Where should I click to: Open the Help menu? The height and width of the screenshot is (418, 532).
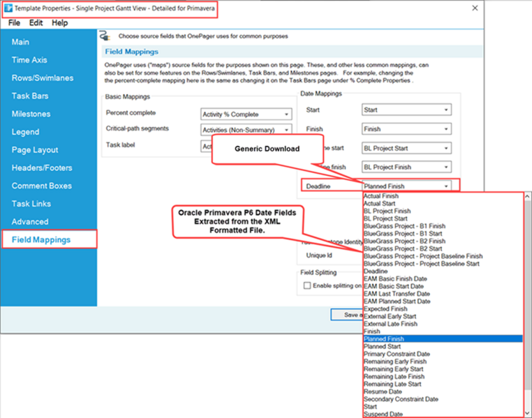(60, 23)
